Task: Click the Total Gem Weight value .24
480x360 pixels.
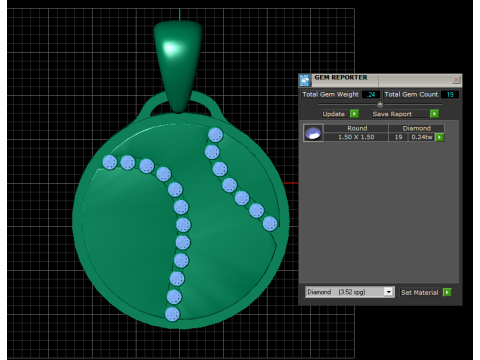Action: click(371, 95)
